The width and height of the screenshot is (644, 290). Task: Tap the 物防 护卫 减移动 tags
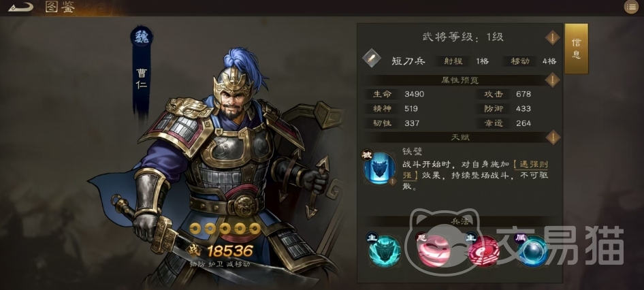[x=220, y=264]
